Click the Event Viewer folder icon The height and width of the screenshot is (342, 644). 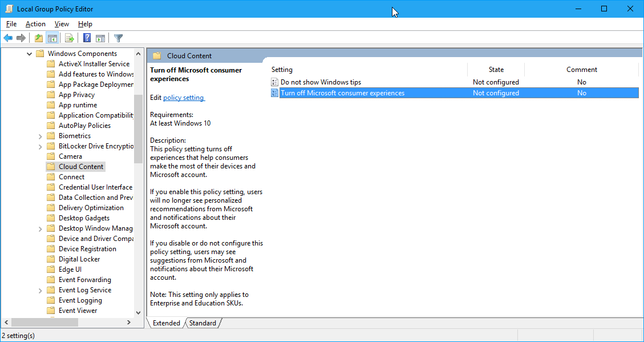51,311
